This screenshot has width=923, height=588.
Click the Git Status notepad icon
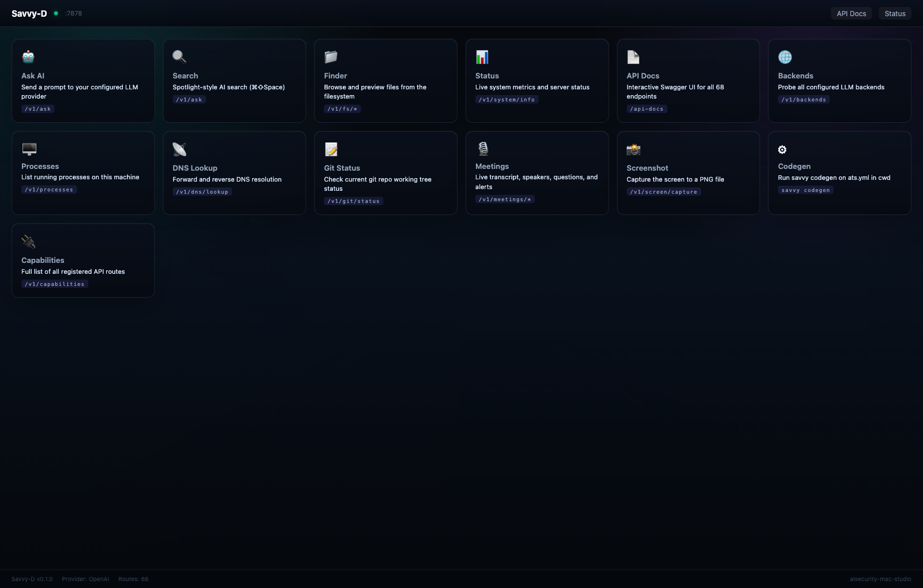pyautogui.click(x=331, y=149)
